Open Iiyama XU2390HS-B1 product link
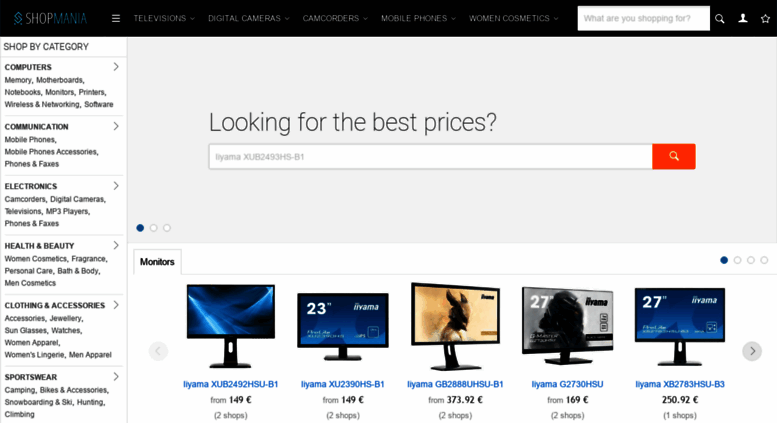 tap(342, 384)
